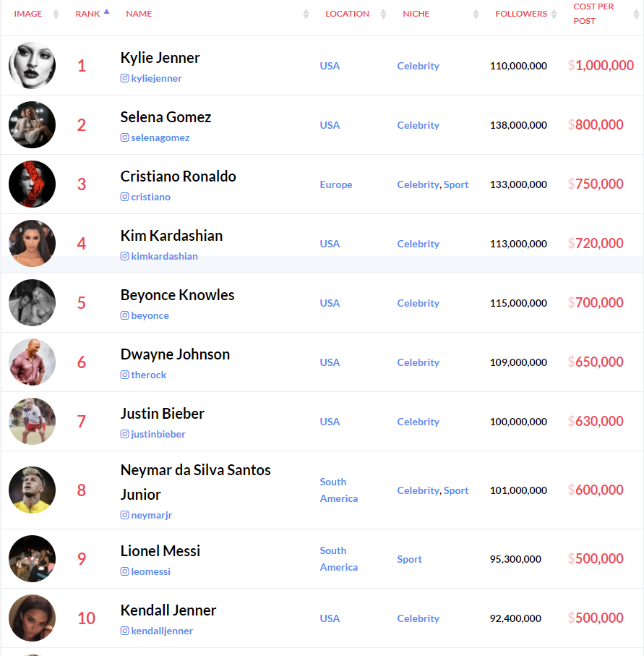Click Instagram icon beside beyonce handle
This screenshot has height=656, width=644.
click(x=124, y=315)
